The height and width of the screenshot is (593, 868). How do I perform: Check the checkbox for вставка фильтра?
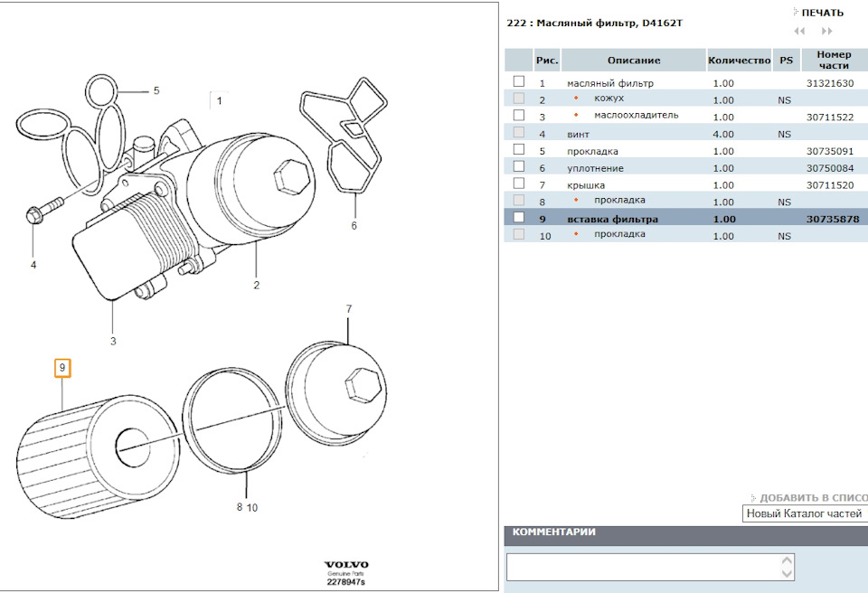click(x=517, y=219)
